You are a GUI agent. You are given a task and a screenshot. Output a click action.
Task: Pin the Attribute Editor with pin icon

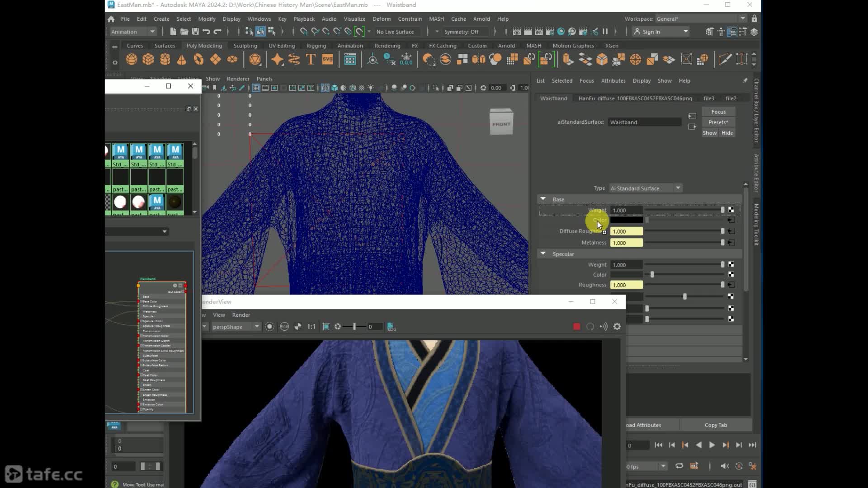click(745, 80)
